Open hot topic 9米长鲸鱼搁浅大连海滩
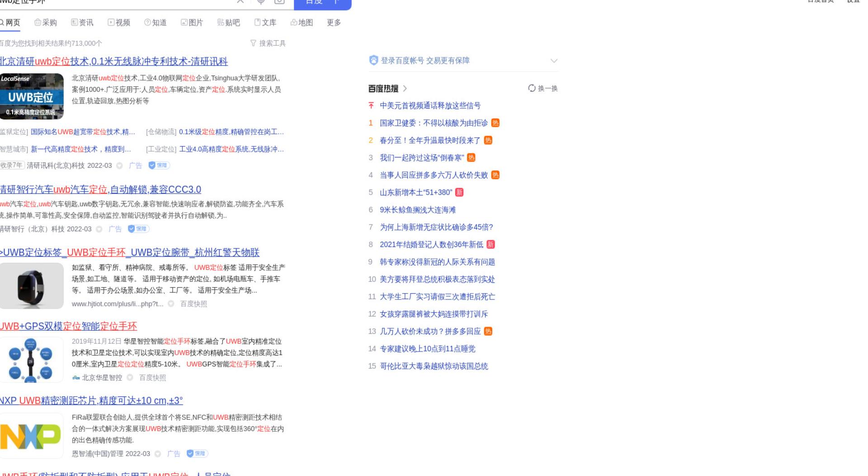 pos(418,210)
